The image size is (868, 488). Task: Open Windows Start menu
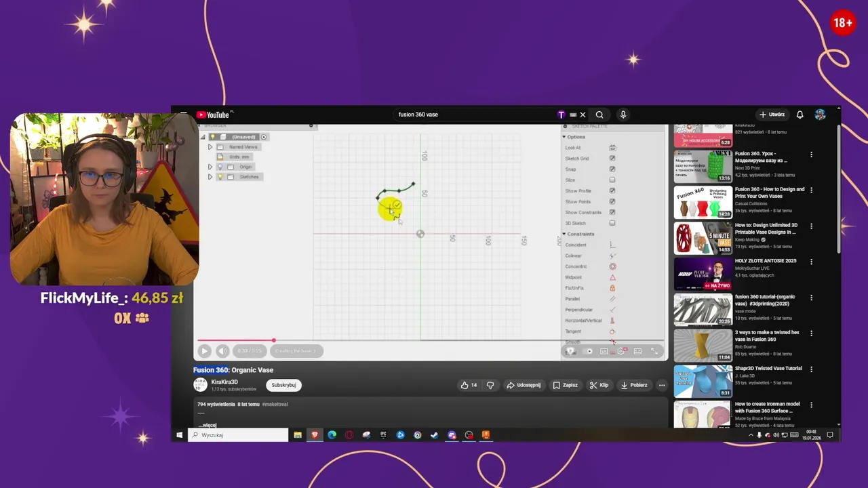click(x=179, y=435)
